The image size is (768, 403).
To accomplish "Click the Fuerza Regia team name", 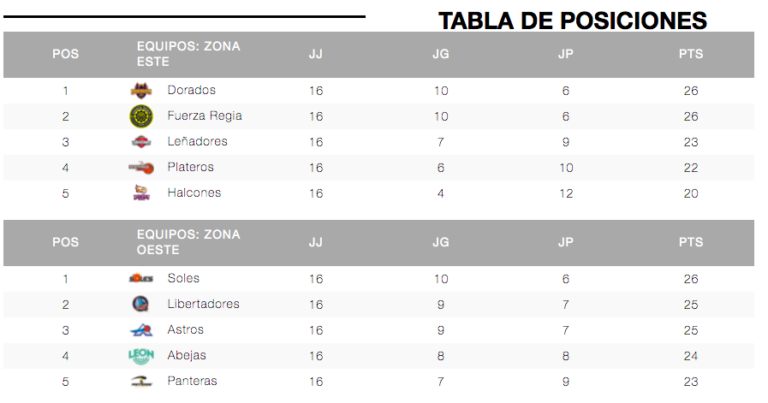I will (x=205, y=116).
